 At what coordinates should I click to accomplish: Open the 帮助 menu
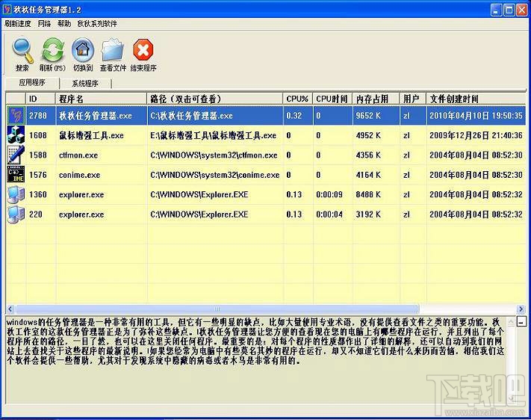point(64,24)
